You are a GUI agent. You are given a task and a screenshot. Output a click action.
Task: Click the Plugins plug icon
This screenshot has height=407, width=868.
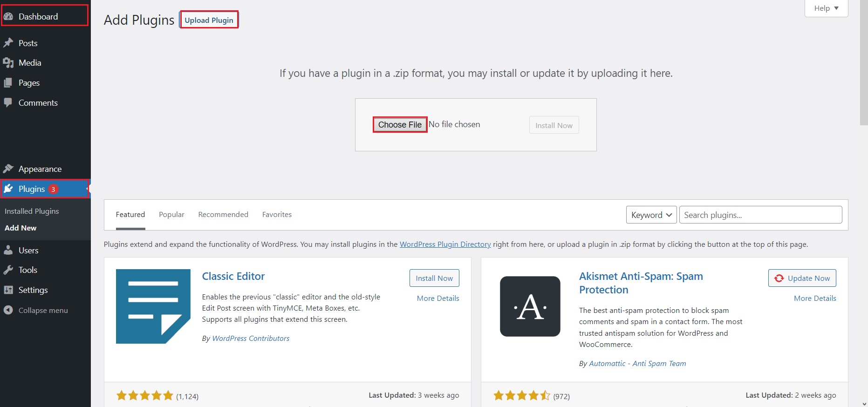(8, 189)
